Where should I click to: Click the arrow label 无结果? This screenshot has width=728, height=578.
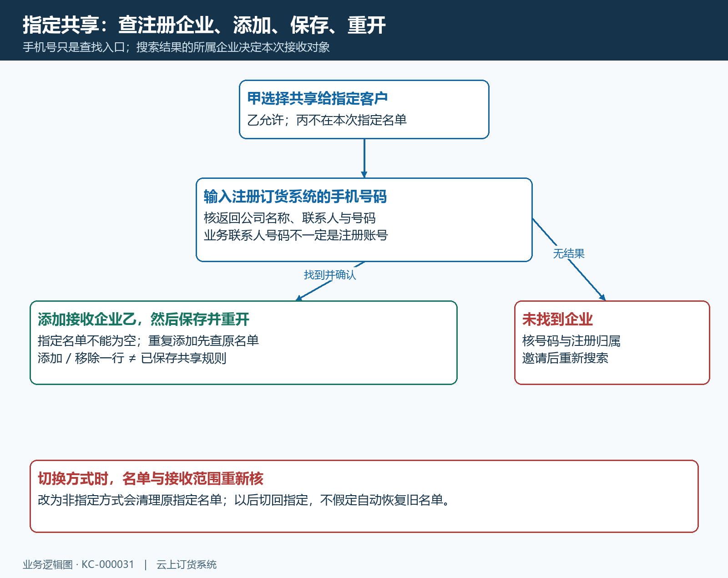coord(569,254)
